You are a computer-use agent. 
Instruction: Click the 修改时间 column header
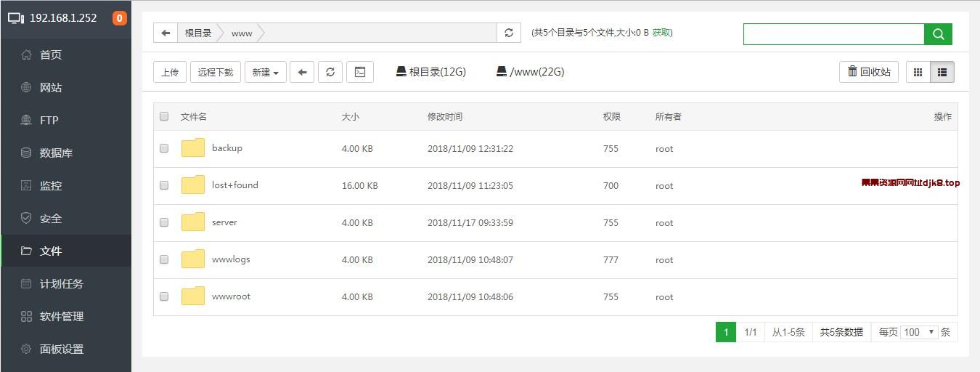(445, 116)
